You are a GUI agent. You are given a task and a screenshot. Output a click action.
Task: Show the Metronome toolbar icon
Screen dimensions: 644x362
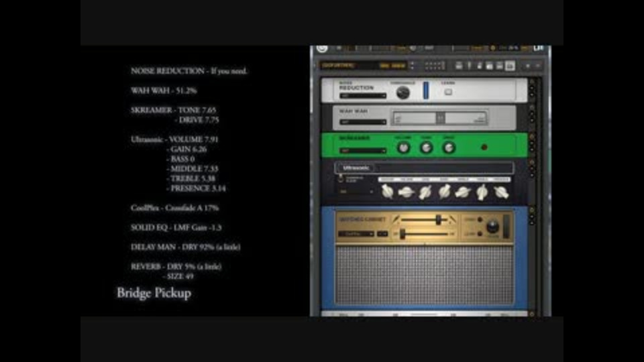[x=479, y=66]
